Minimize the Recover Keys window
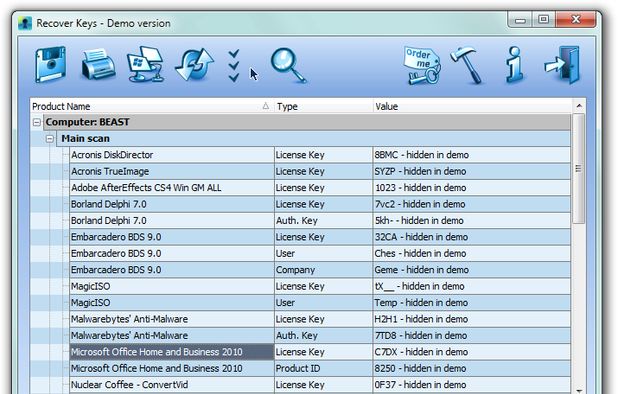 pyautogui.click(x=520, y=19)
